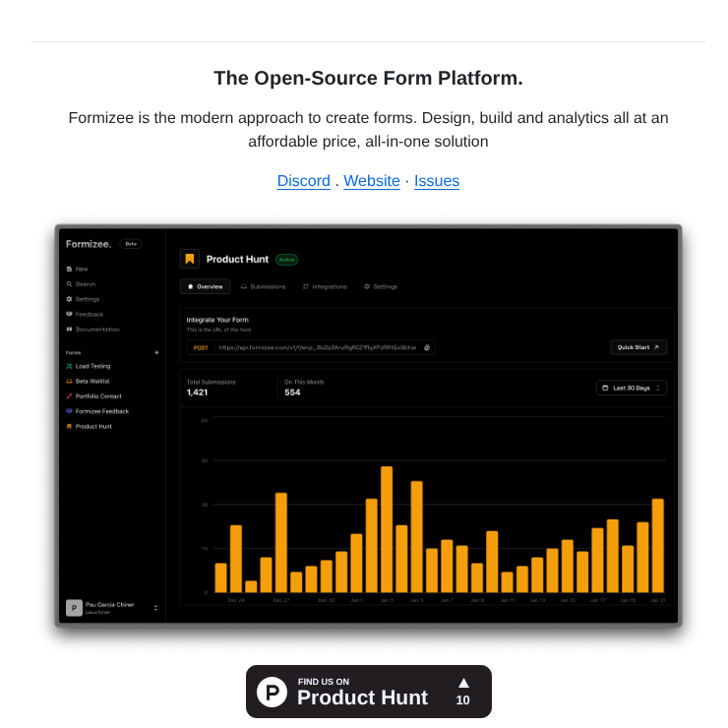
Task: Click the Find Us on Product Hunt badge
Action: [x=368, y=692]
